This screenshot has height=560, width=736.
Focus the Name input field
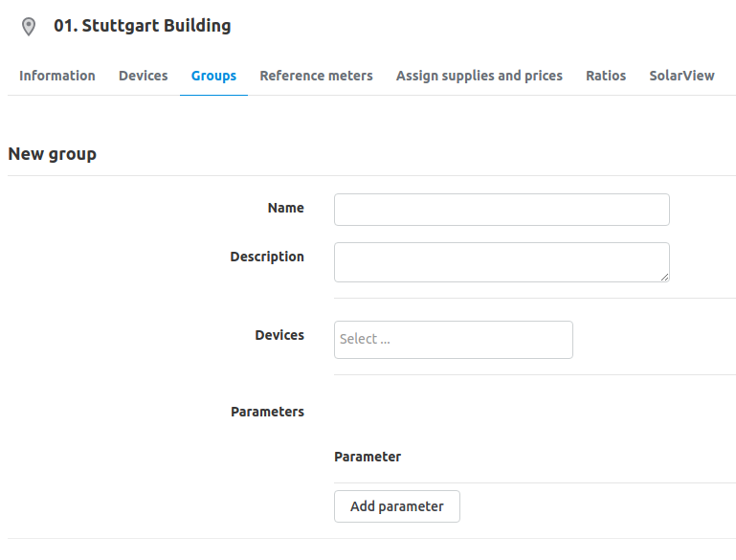(x=502, y=210)
